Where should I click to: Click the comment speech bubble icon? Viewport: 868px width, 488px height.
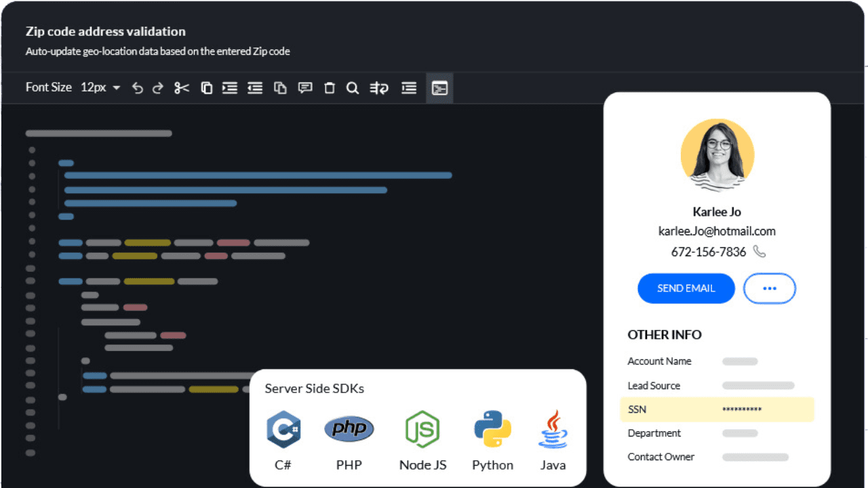click(305, 88)
